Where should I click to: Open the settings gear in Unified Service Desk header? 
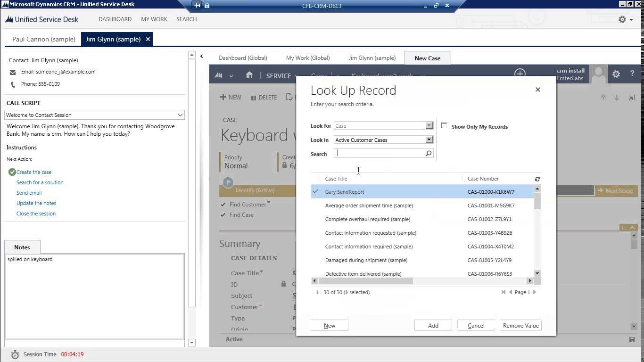(622, 19)
